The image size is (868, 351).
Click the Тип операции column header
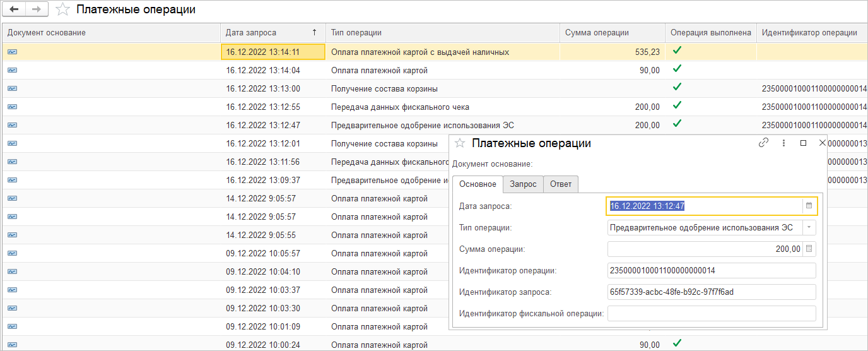coord(442,33)
